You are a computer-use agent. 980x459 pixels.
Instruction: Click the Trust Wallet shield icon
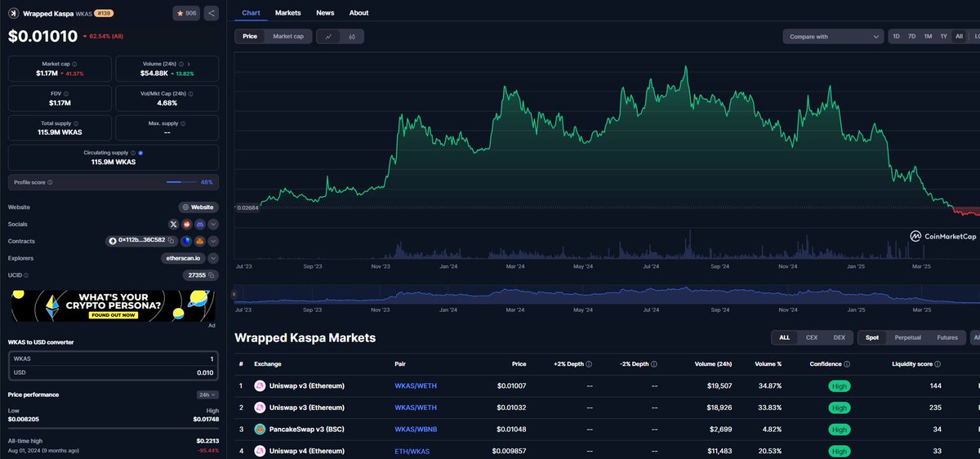click(x=187, y=241)
